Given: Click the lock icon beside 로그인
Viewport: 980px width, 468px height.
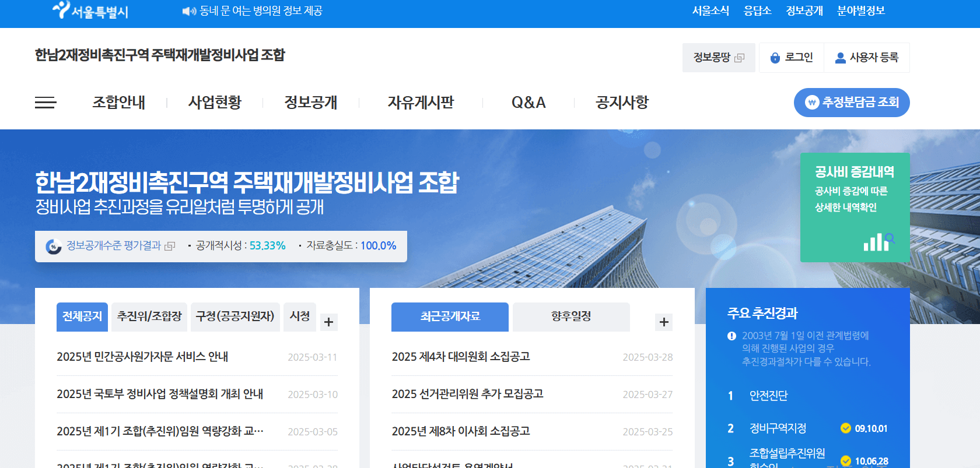Looking at the screenshot, I should [x=775, y=58].
